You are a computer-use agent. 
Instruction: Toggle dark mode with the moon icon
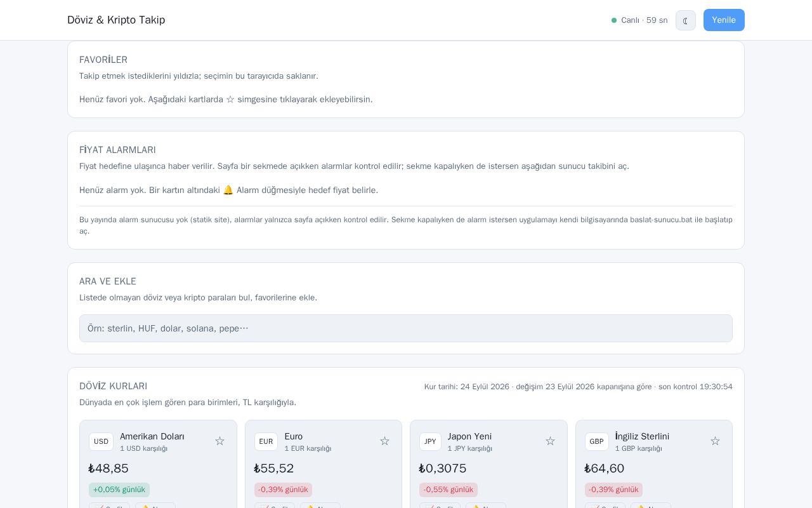point(686,20)
